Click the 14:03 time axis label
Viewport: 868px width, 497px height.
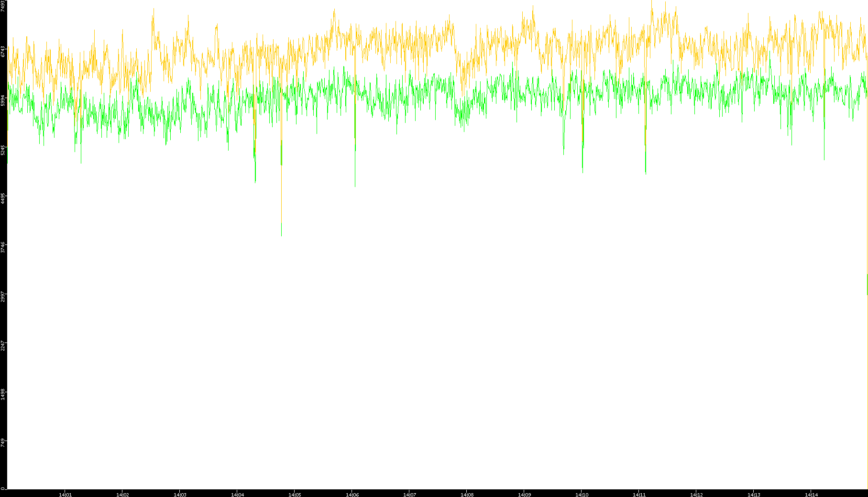180,494
